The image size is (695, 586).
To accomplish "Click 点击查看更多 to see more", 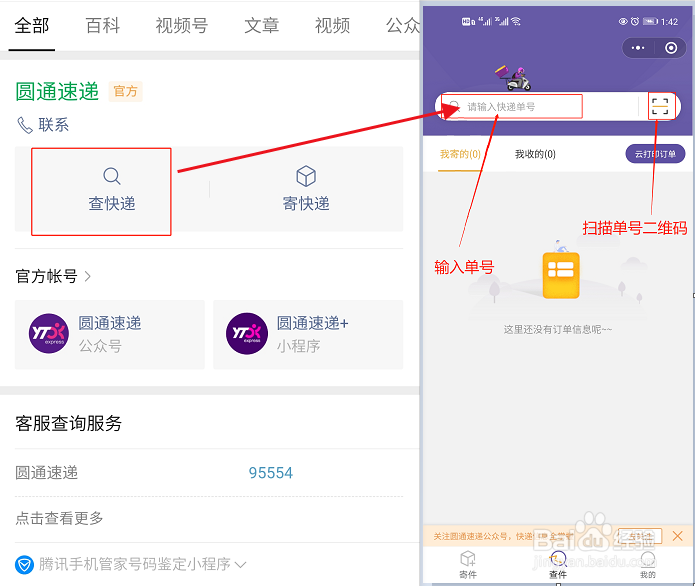I will click(x=59, y=518).
